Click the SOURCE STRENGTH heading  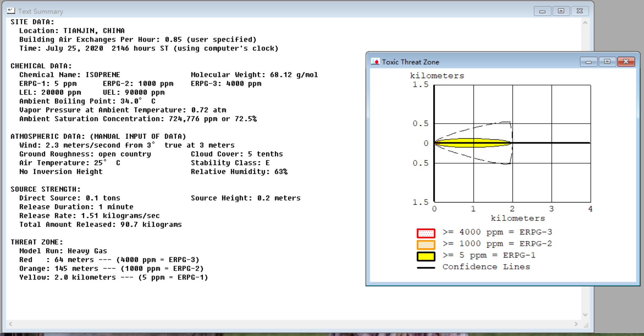click(45, 189)
